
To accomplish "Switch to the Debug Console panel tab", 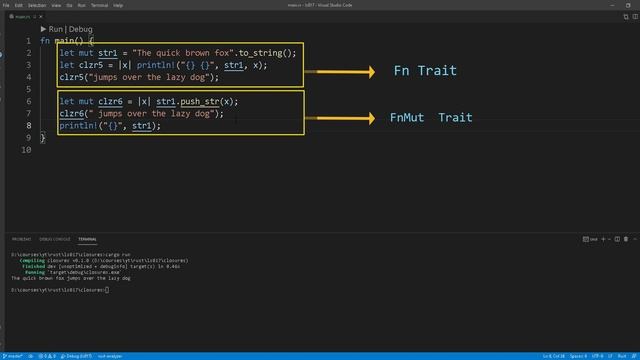I will pyautogui.click(x=55, y=239).
